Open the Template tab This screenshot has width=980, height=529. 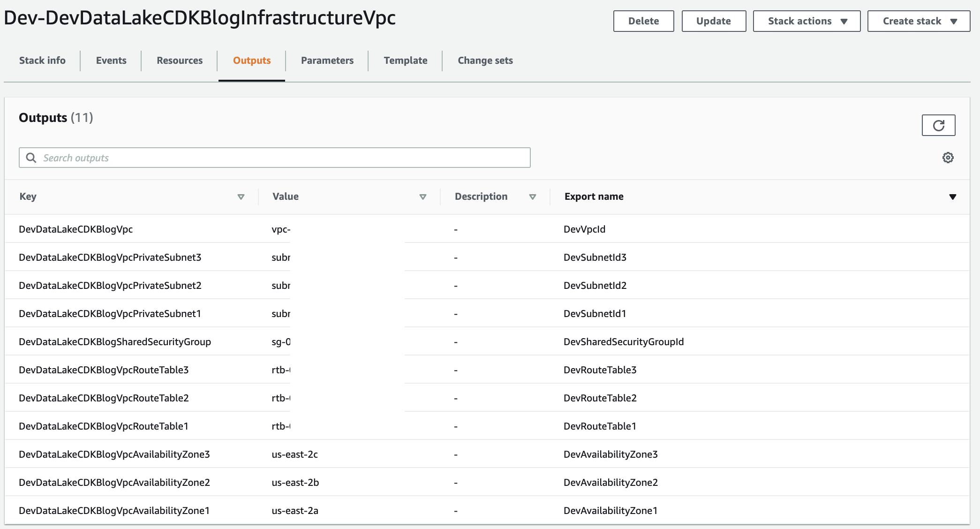click(x=406, y=60)
